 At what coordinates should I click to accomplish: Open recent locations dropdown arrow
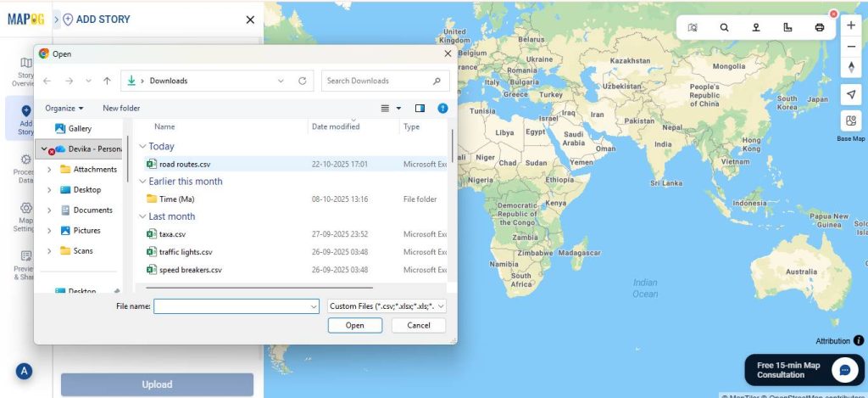(x=88, y=81)
